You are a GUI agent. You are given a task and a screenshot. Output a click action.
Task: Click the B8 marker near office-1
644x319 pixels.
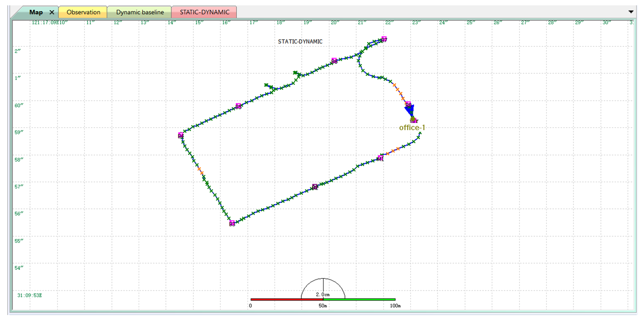(x=408, y=104)
